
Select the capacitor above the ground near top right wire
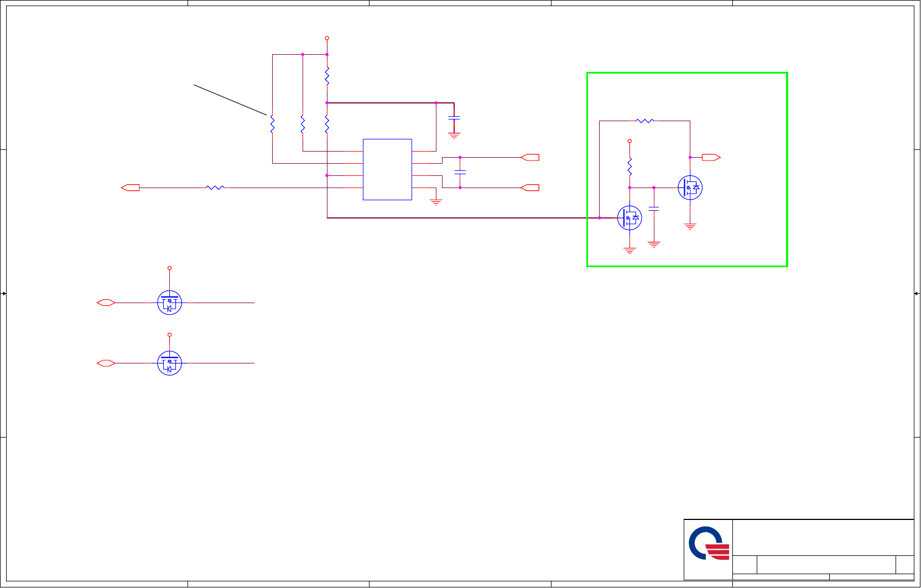pyautogui.click(x=454, y=118)
